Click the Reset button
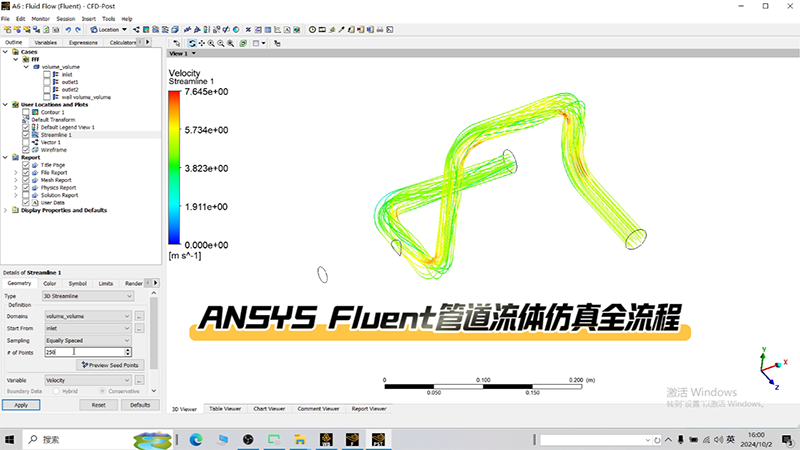 [98, 405]
